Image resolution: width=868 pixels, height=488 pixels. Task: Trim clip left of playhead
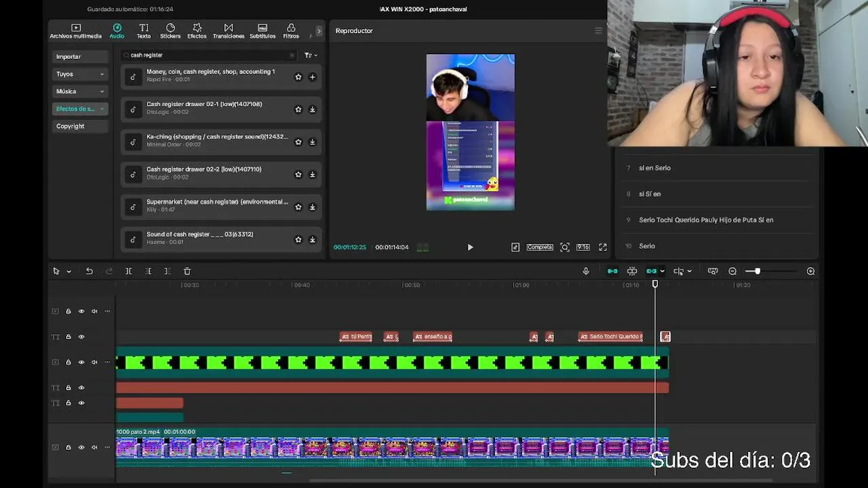[148, 271]
